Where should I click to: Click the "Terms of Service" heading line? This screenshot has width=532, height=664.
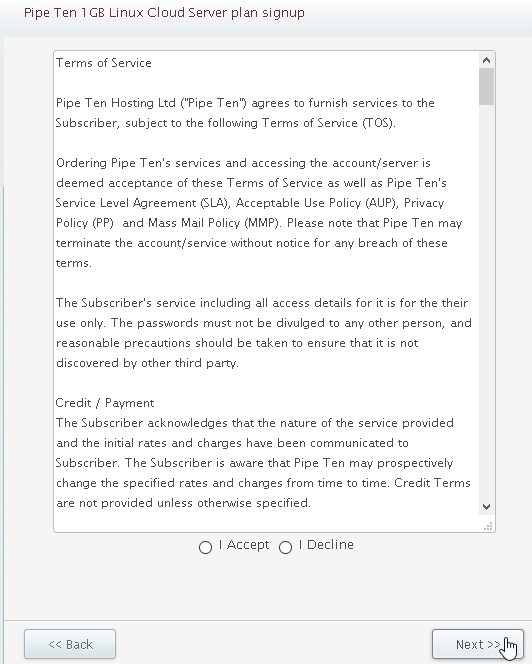[104, 63]
